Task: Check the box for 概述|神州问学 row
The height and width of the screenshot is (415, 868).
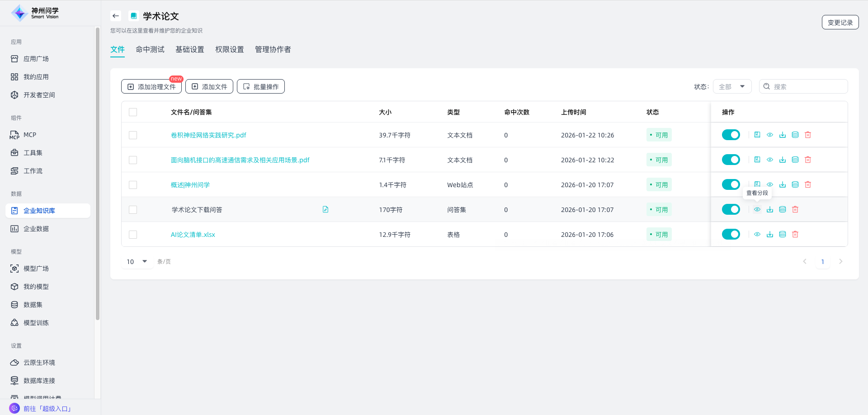Action: click(133, 185)
